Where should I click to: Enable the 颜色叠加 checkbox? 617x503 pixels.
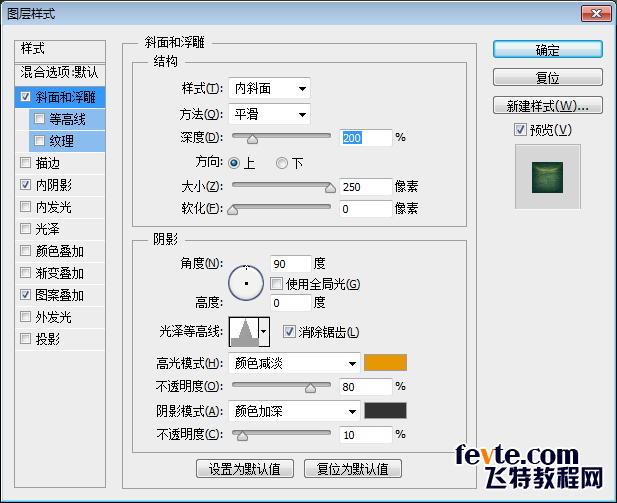pyautogui.click(x=26, y=251)
